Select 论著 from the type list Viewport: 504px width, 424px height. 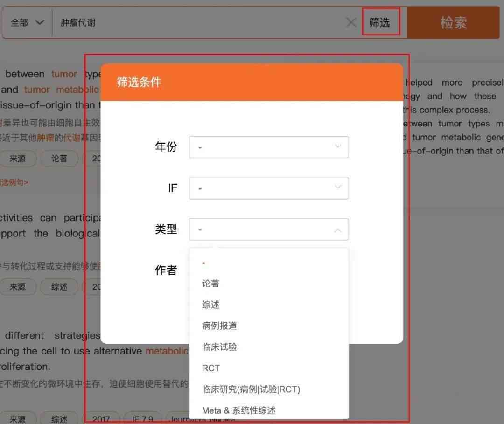(x=269, y=284)
